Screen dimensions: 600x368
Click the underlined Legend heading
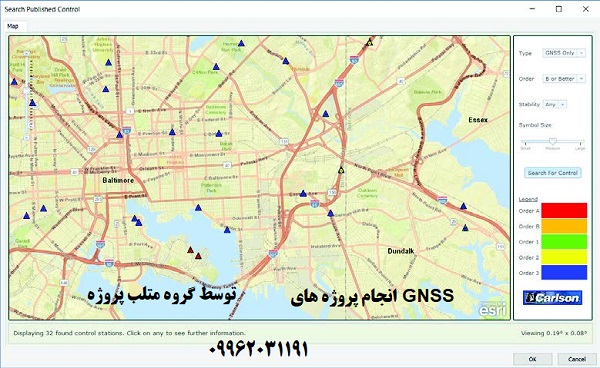pos(528,199)
